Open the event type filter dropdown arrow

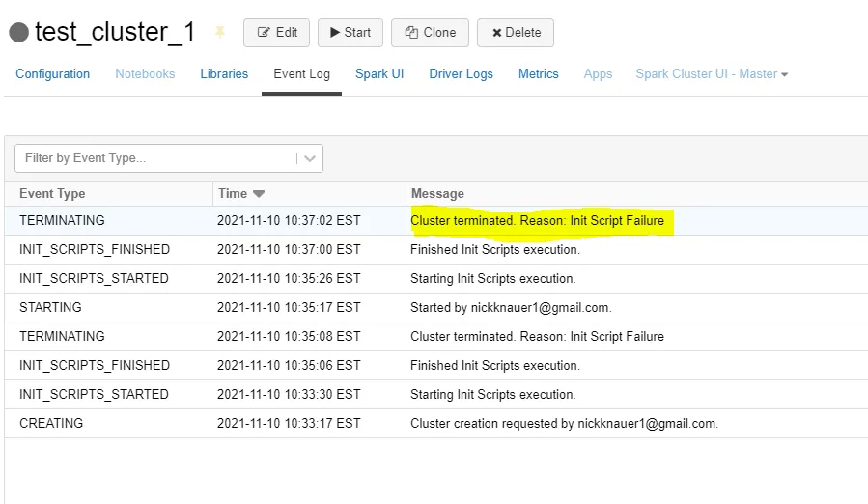tap(310, 158)
